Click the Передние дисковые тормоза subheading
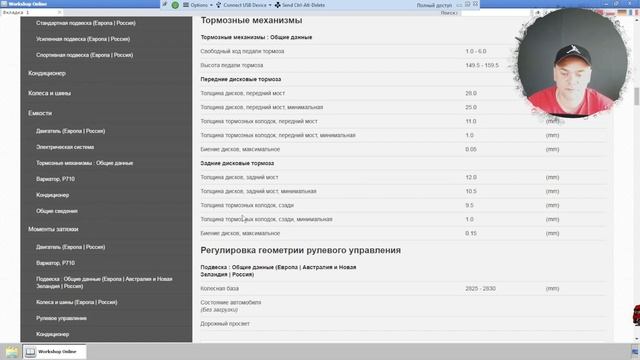Image resolution: width=640 pixels, height=360 pixels. click(241, 79)
